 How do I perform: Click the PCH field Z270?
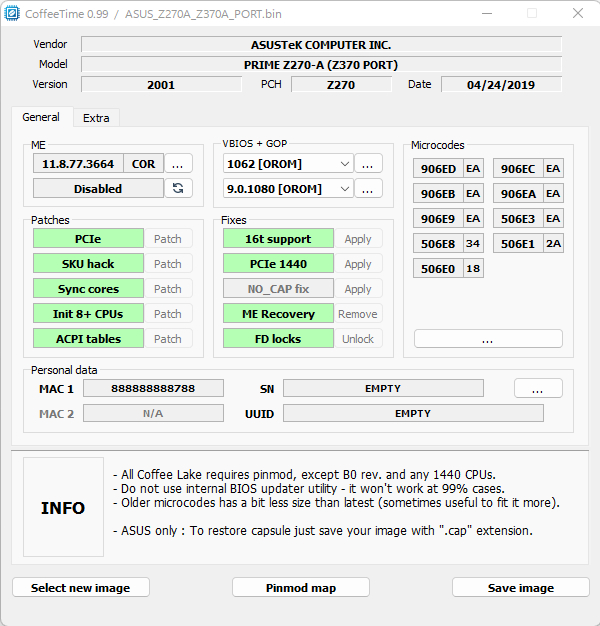coord(341,84)
